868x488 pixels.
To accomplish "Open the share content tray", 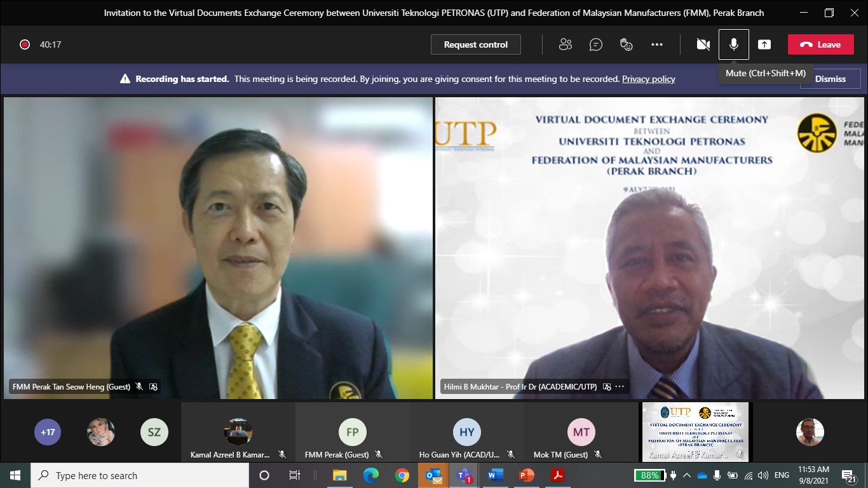I will [764, 44].
